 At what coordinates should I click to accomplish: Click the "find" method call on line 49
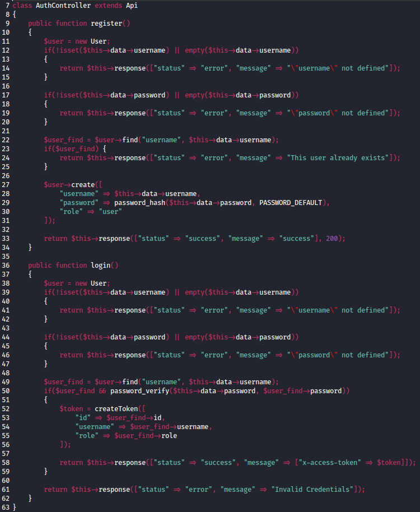[x=130, y=381]
